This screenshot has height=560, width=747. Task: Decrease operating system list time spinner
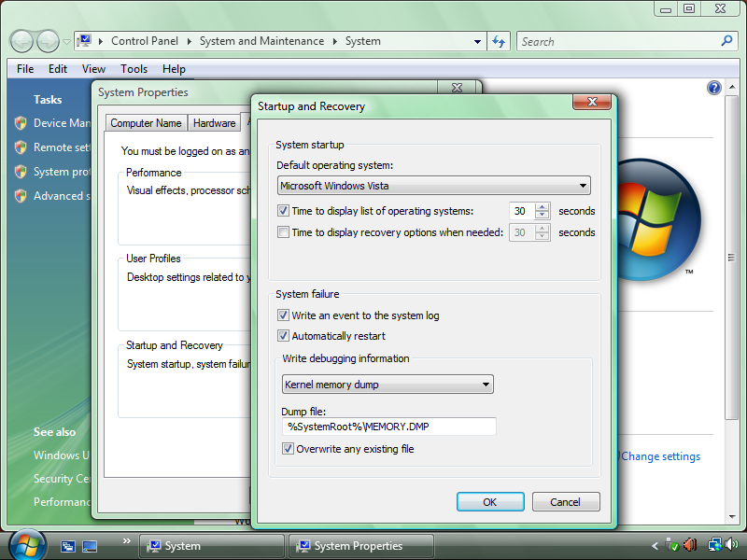coord(543,215)
